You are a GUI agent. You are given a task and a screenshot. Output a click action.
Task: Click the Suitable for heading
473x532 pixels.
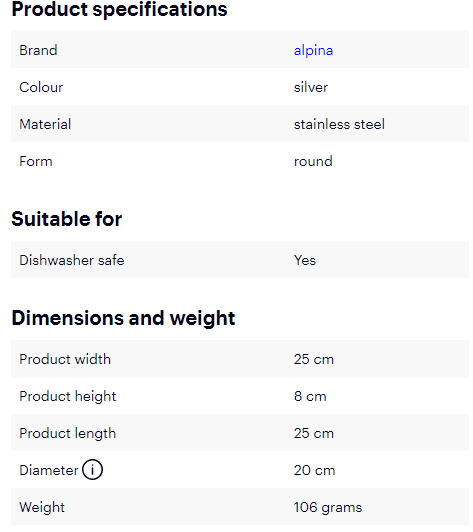tap(67, 219)
